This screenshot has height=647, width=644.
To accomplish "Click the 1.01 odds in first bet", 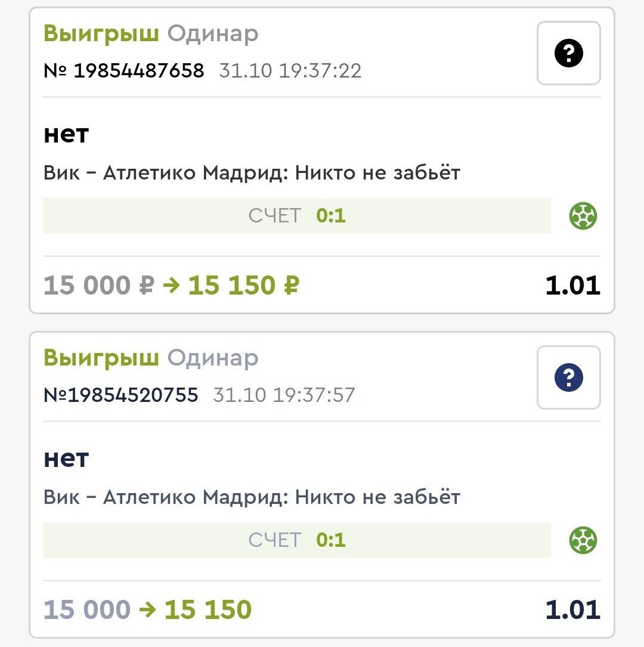I will (572, 286).
